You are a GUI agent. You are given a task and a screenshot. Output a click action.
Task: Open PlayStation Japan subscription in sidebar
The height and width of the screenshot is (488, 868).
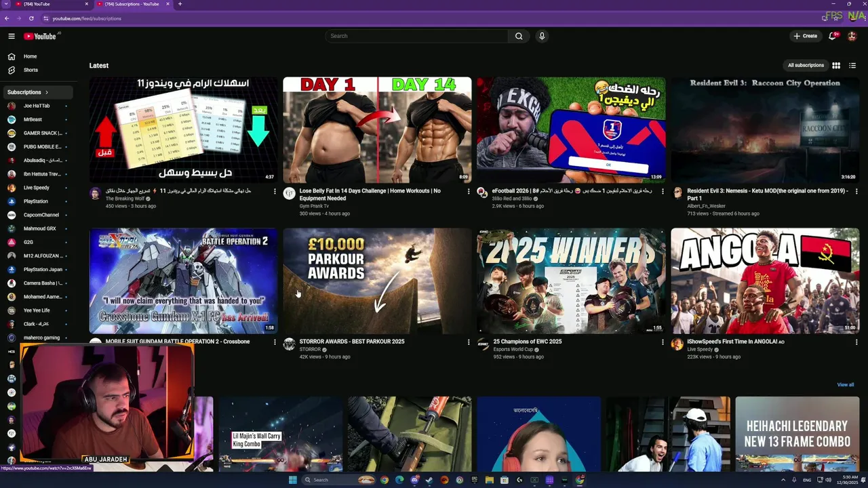(x=37, y=269)
